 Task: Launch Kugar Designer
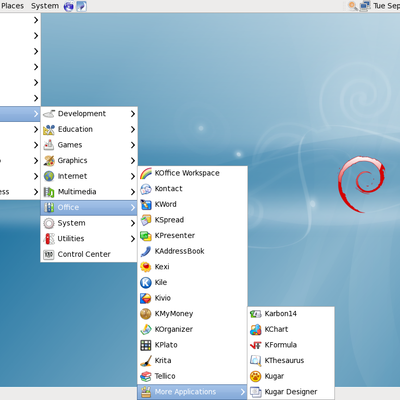(291, 392)
